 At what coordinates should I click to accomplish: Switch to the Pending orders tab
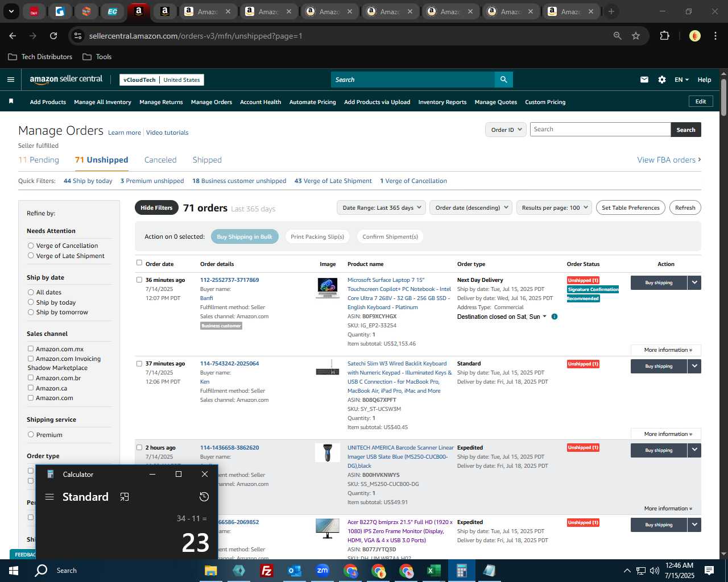click(39, 160)
